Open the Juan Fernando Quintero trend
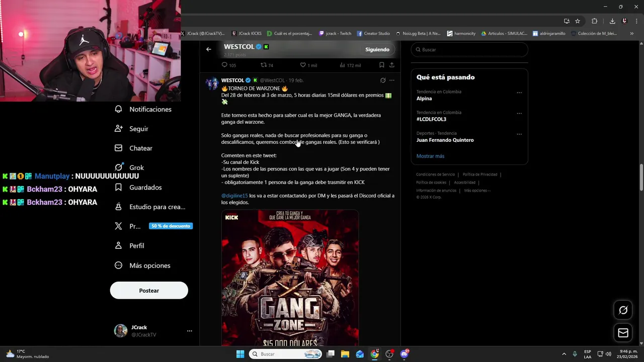644x362 pixels. click(x=445, y=140)
